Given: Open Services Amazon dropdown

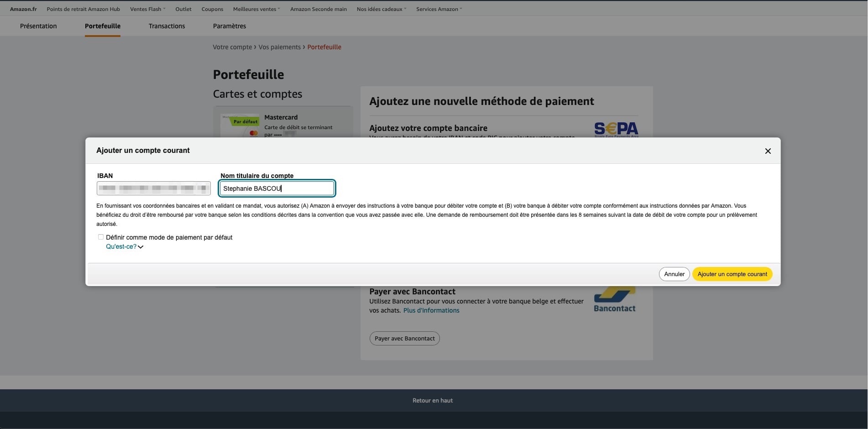Looking at the screenshot, I should pos(439,9).
